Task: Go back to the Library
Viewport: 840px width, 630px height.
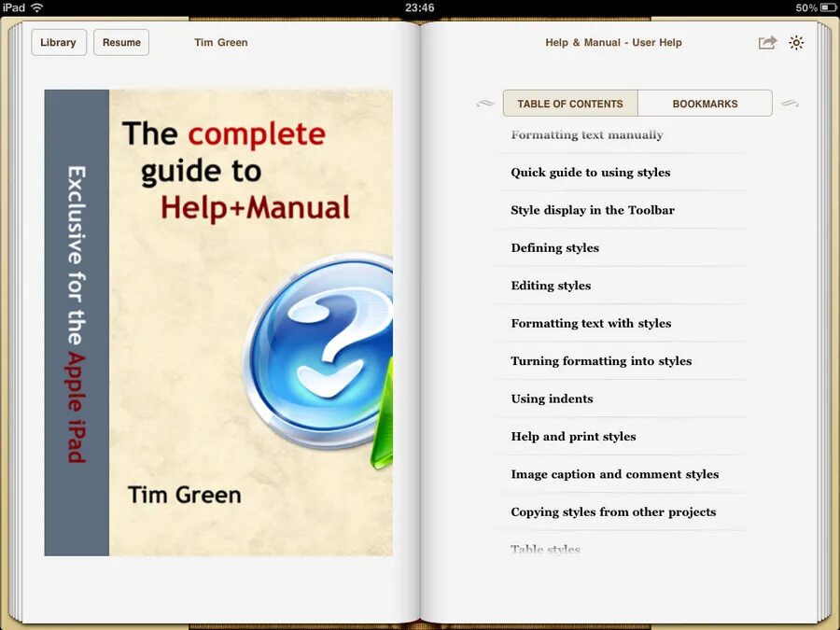Action: 59,42
